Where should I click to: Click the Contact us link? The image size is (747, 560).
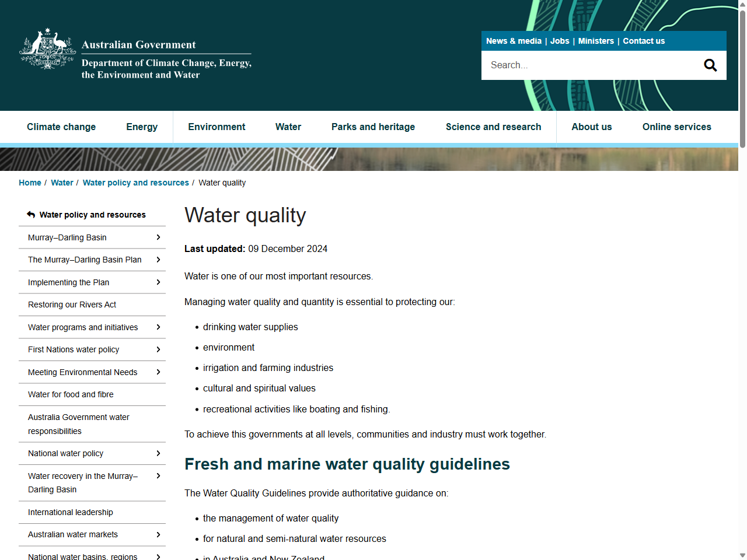(644, 41)
